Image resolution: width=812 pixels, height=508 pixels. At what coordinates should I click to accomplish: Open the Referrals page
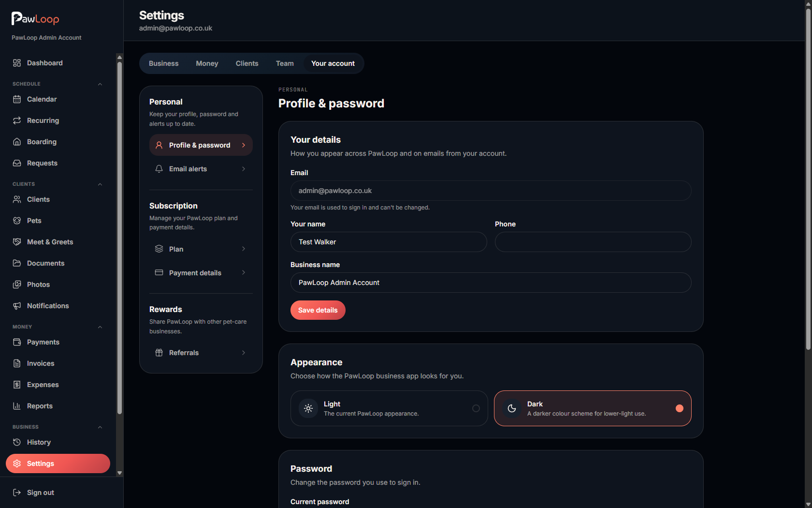201,353
